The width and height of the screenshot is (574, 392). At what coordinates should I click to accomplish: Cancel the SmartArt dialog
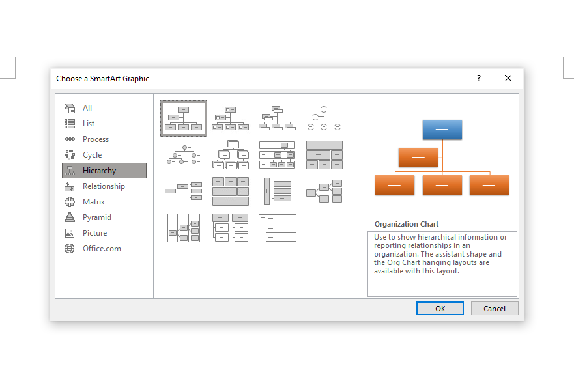point(495,309)
